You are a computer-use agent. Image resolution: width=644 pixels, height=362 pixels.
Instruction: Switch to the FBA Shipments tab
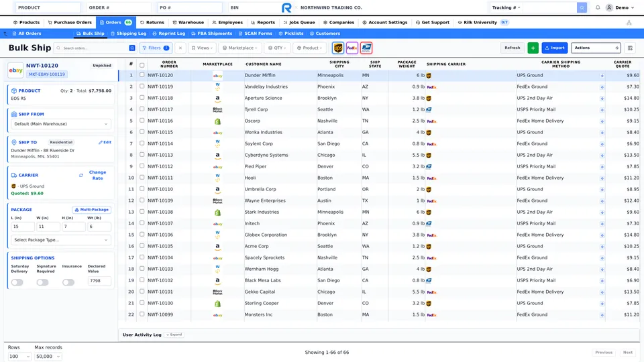212,34
